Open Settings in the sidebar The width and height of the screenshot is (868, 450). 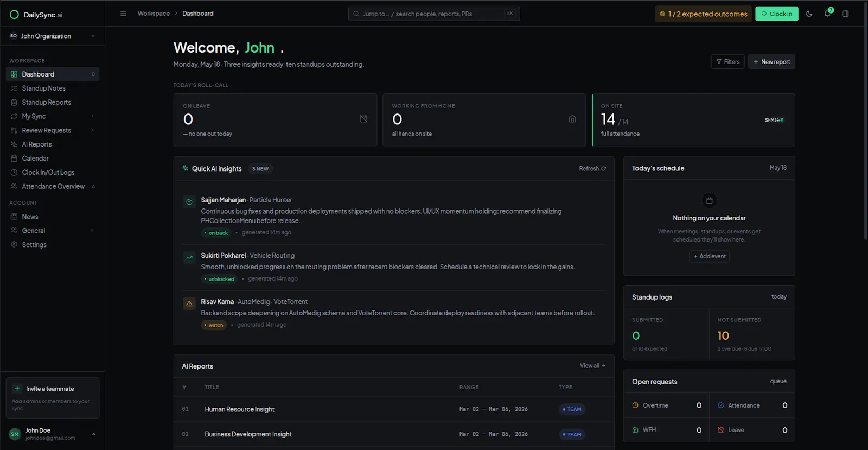click(53, 245)
